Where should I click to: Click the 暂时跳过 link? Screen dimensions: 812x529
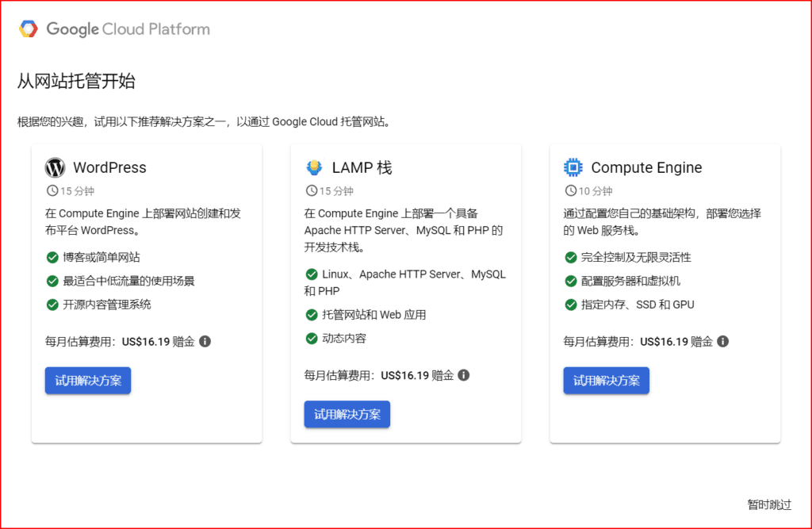pyautogui.click(x=768, y=504)
